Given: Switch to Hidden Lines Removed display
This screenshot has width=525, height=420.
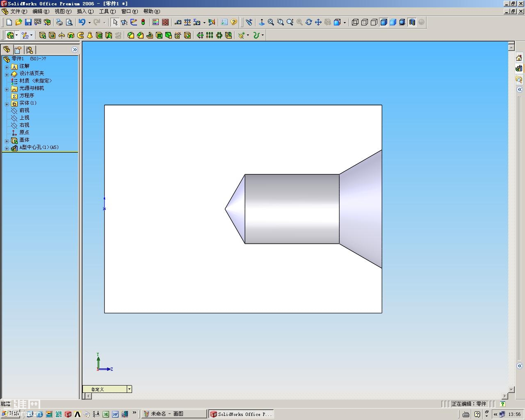Looking at the screenshot, I should [374, 22].
